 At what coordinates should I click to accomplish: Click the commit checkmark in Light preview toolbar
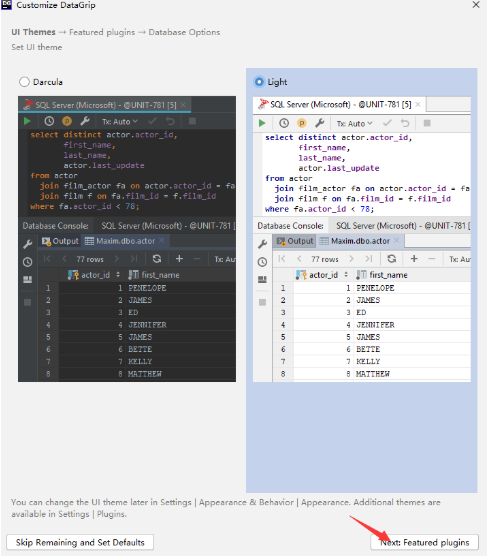(x=387, y=123)
